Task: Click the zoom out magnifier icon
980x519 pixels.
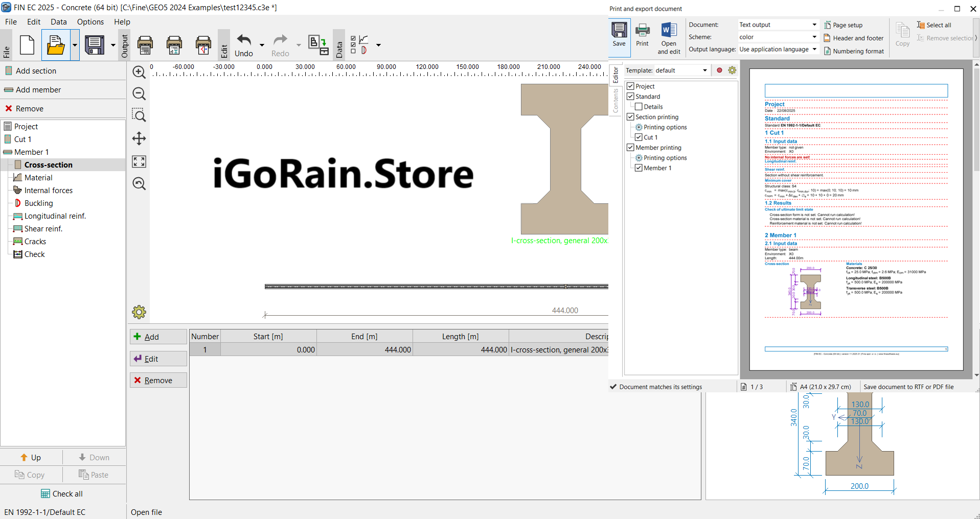Action: coord(139,94)
